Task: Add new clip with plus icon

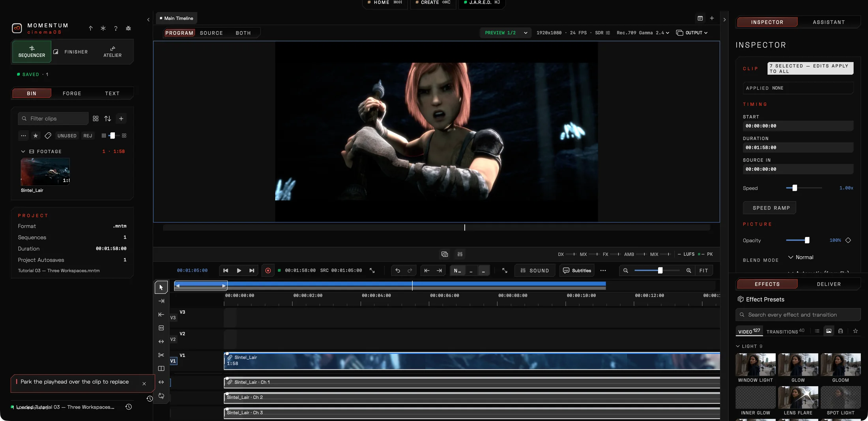Action: click(x=121, y=118)
